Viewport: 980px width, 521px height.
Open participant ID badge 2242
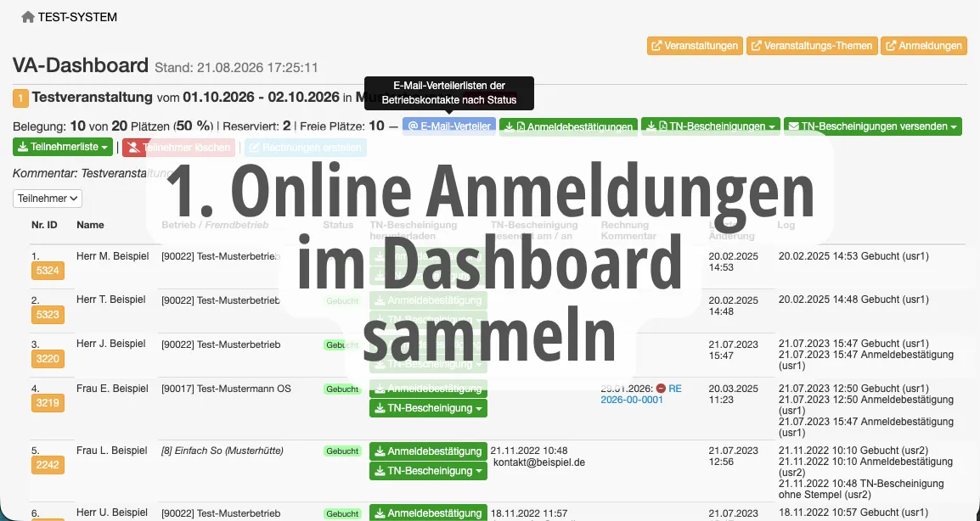[48, 464]
